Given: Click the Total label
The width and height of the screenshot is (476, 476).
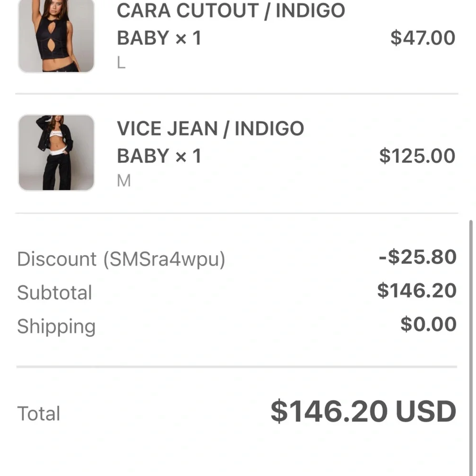Looking at the screenshot, I should click(39, 414).
